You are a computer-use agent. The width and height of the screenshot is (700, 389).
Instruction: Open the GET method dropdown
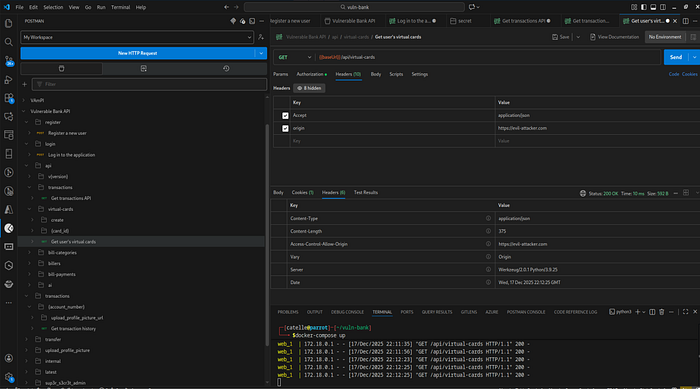[x=295, y=57]
